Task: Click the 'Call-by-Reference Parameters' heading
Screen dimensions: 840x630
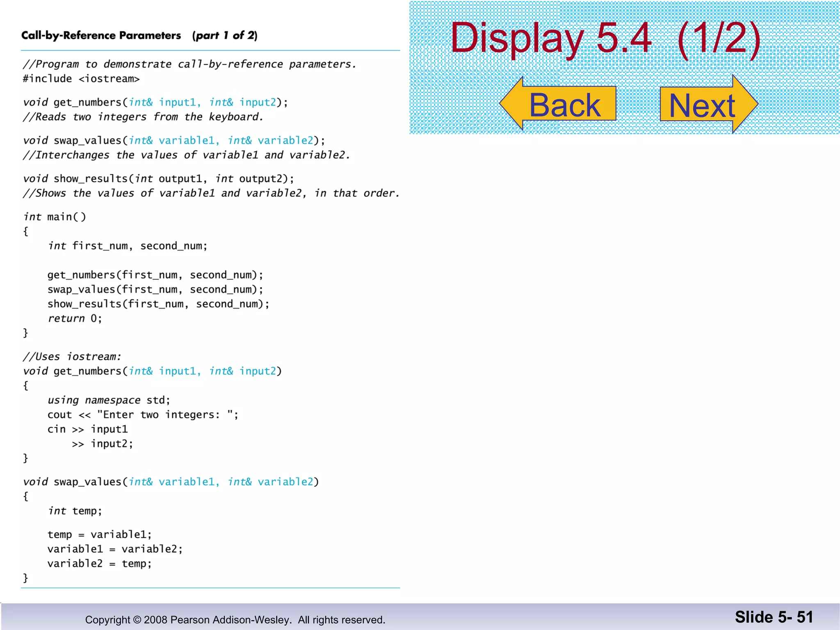Action: coord(101,36)
